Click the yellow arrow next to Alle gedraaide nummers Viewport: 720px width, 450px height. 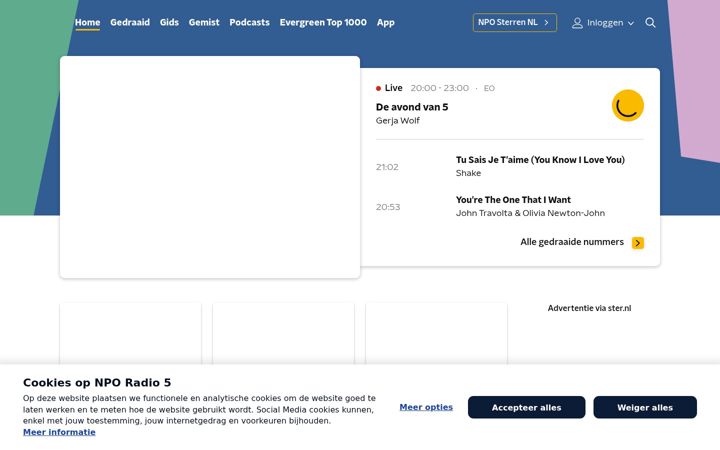point(638,242)
